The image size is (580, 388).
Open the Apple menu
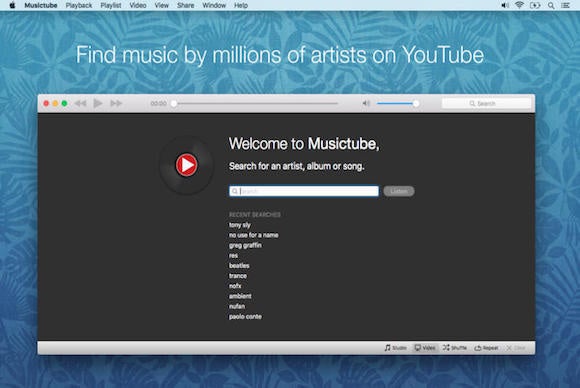(x=12, y=5)
